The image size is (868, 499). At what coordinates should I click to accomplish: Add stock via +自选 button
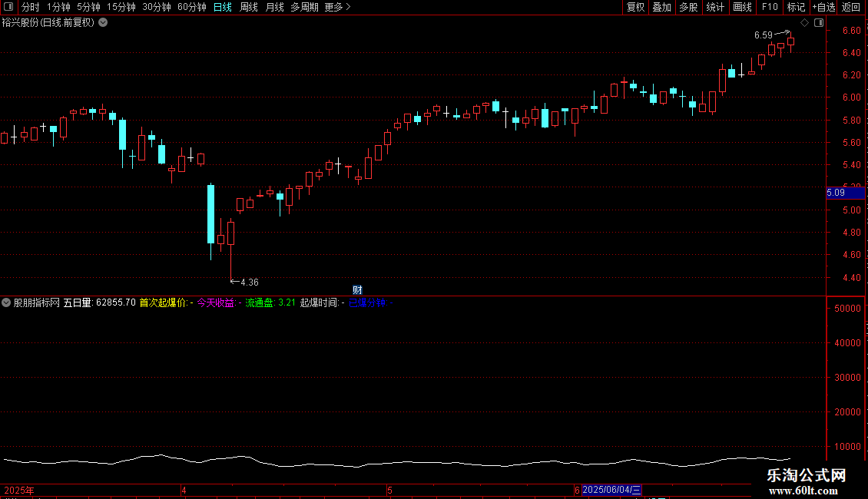click(x=823, y=7)
